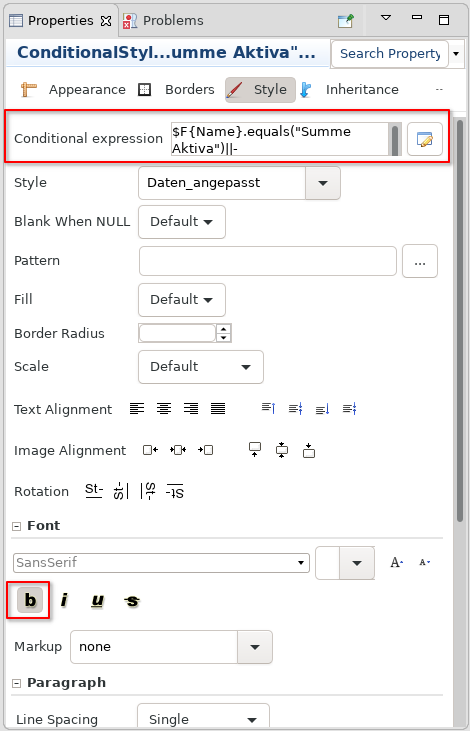
Task: Pin properties to selection icon
Action: pyautogui.click(x=346, y=21)
